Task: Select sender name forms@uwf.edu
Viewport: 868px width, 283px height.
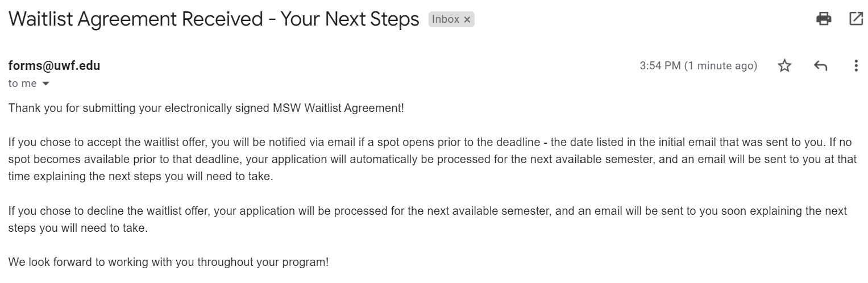Action: (x=54, y=65)
